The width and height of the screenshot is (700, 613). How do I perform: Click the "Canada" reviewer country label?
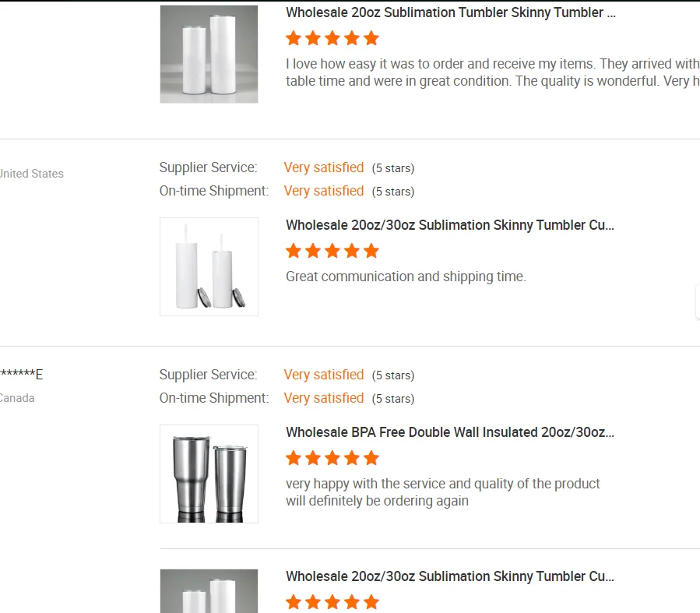(x=16, y=398)
